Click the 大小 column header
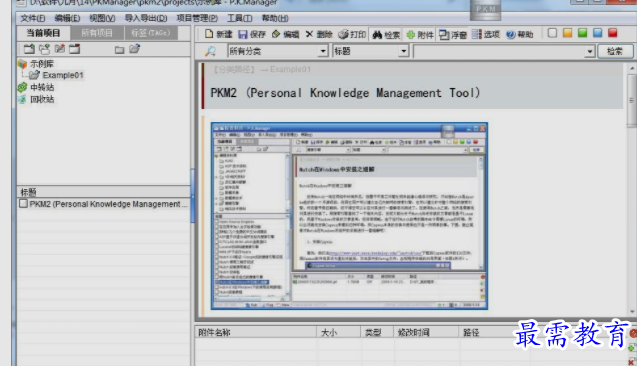637x366 pixels. click(x=338, y=333)
